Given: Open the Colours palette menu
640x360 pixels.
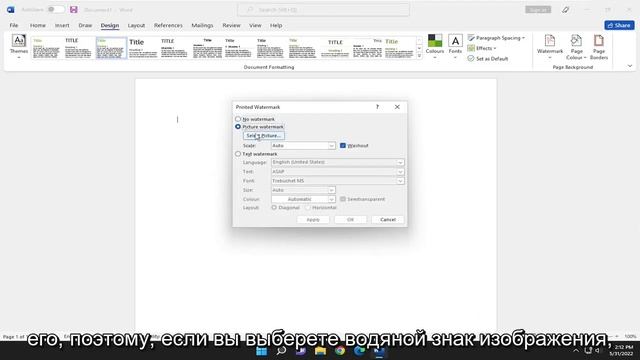Looking at the screenshot, I should point(435,46).
